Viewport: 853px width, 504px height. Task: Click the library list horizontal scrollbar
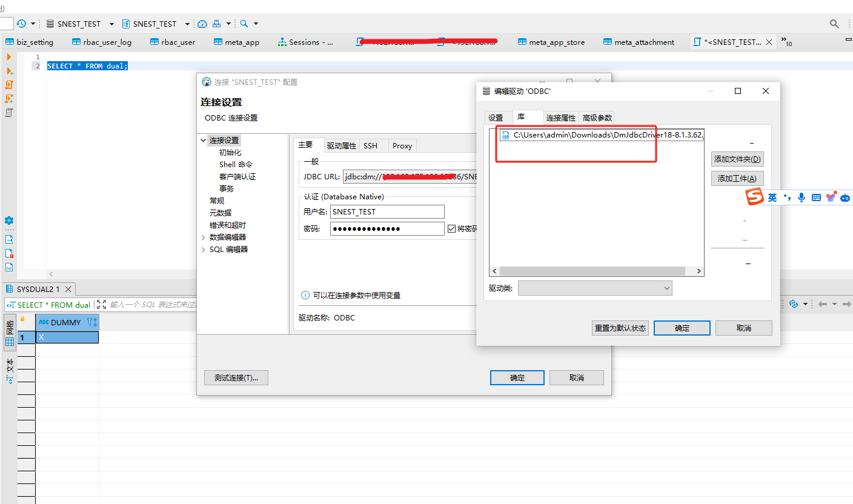(596, 271)
